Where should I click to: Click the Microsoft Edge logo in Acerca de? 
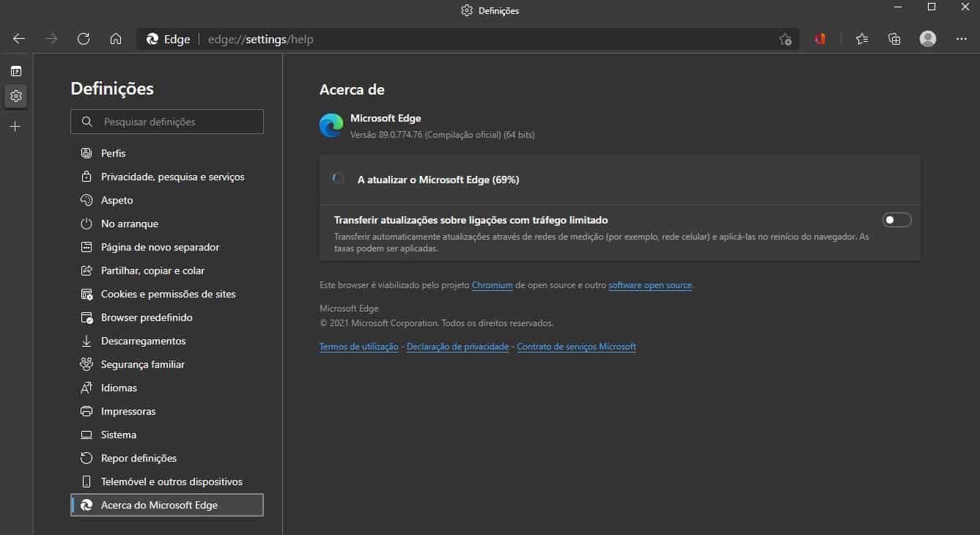tap(331, 125)
